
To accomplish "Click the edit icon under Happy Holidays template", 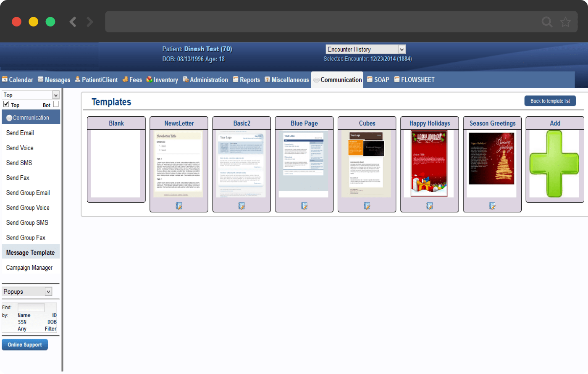I will coord(430,205).
